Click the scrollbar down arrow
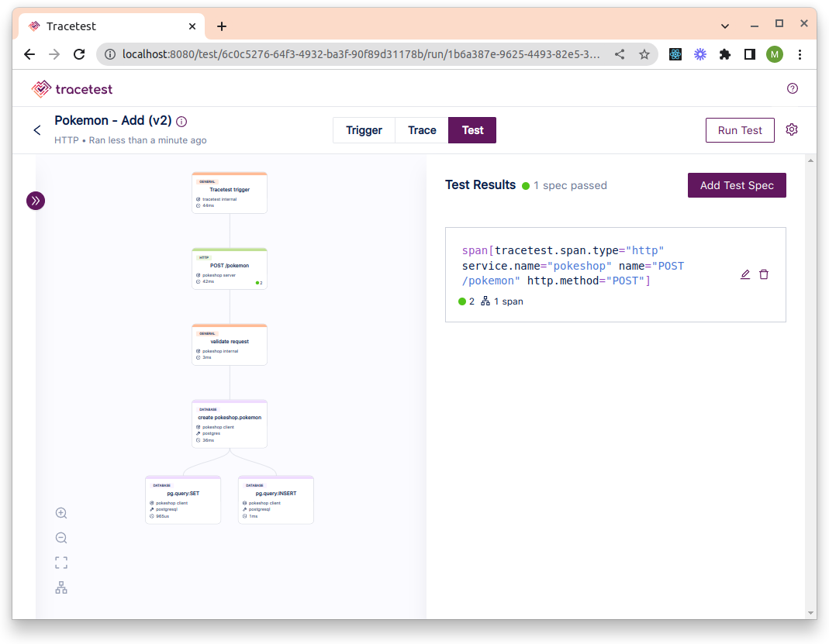 pos(811,613)
